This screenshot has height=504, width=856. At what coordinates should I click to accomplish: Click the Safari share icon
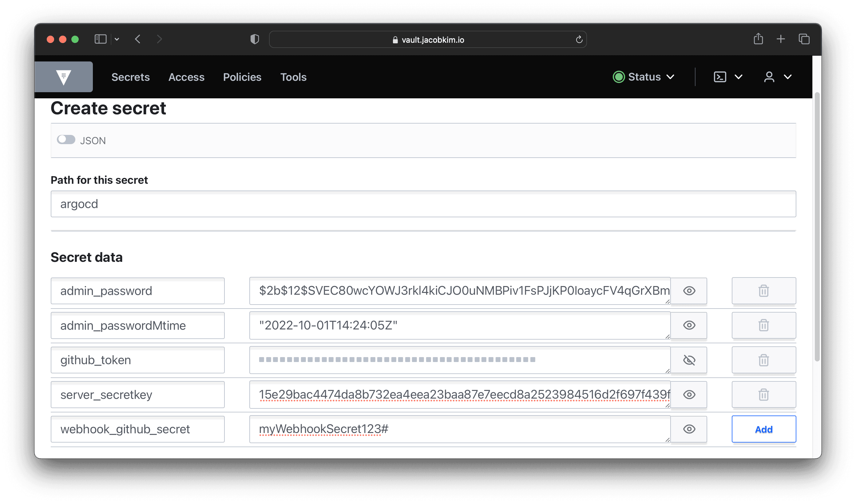[759, 39]
